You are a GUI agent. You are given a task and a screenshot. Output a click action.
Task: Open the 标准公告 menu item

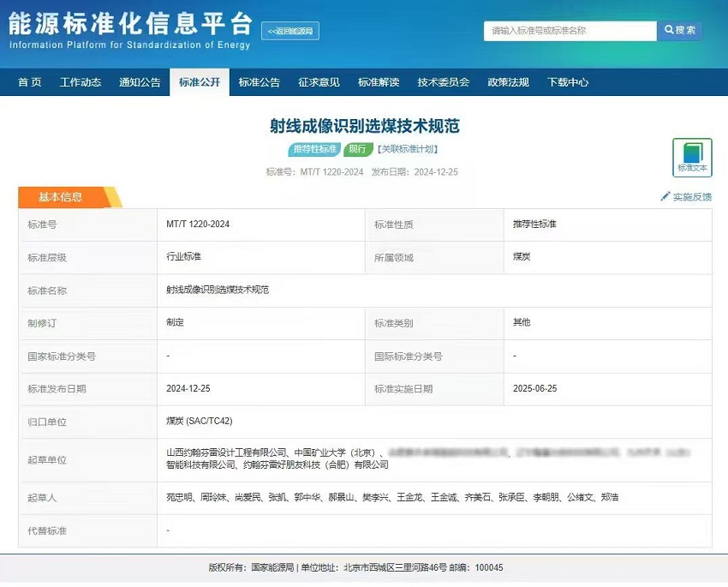(259, 82)
